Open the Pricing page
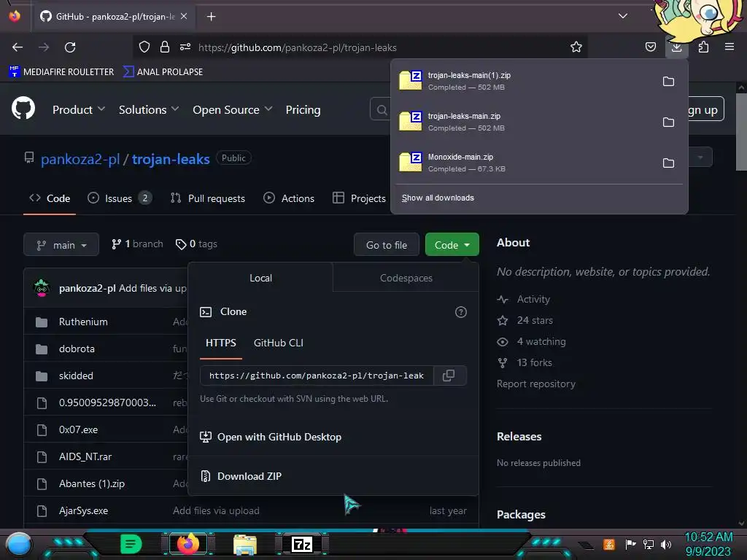747x560 pixels. point(303,109)
